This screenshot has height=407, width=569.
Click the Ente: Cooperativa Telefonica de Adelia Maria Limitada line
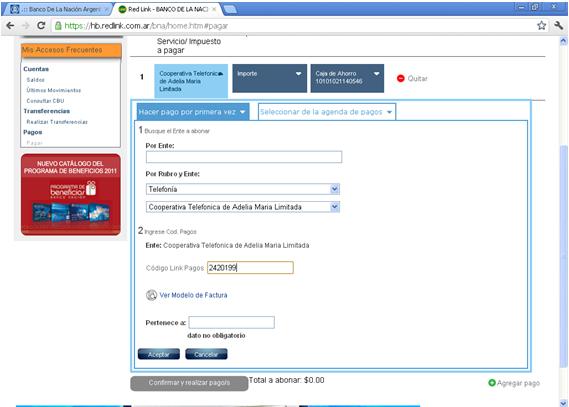(x=227, y=245)
